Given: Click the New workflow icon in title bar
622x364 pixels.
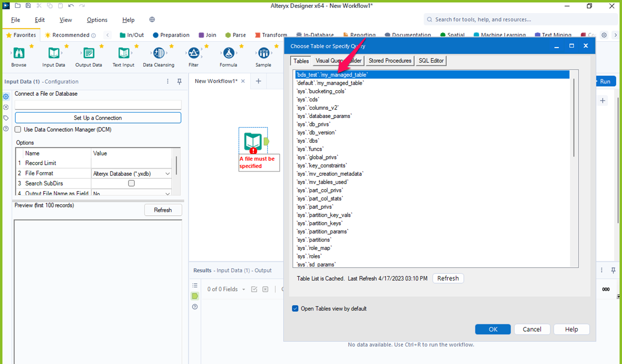Looking at the screenshot, I should [18, 6].
